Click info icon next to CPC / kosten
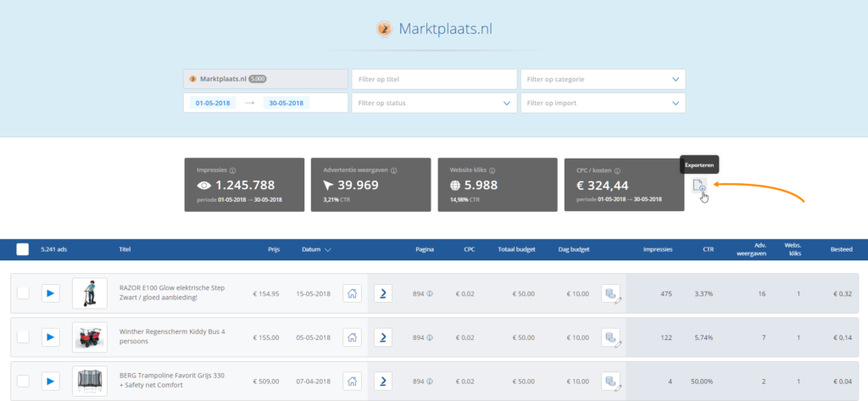 (617, 171)
